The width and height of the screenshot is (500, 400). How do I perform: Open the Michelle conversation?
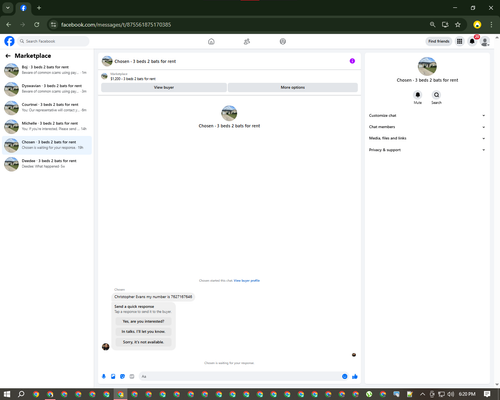click(47, 126)
